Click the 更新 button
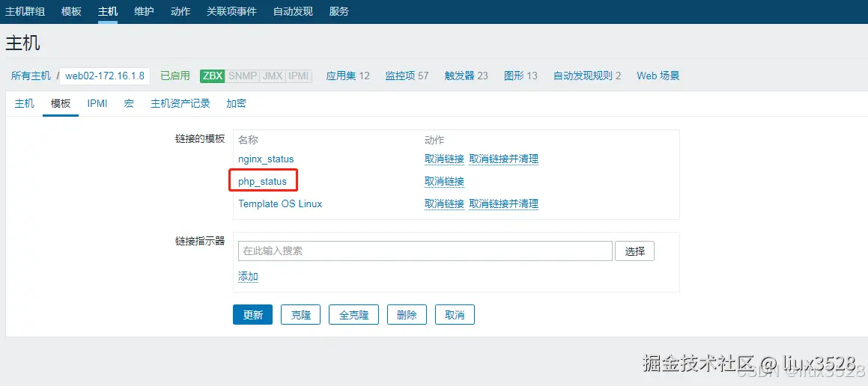 (x=252, y=315)
